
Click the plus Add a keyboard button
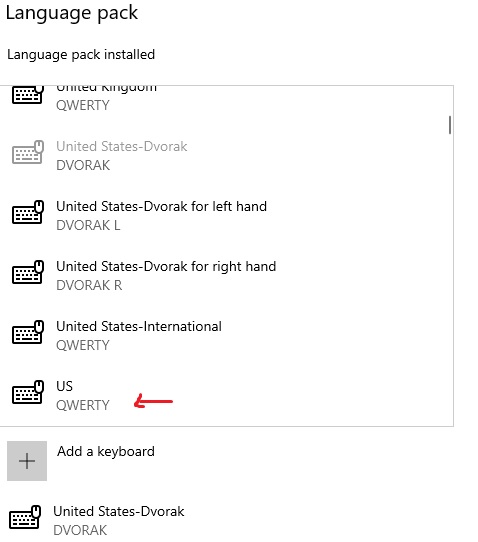(x=27, y=461)
